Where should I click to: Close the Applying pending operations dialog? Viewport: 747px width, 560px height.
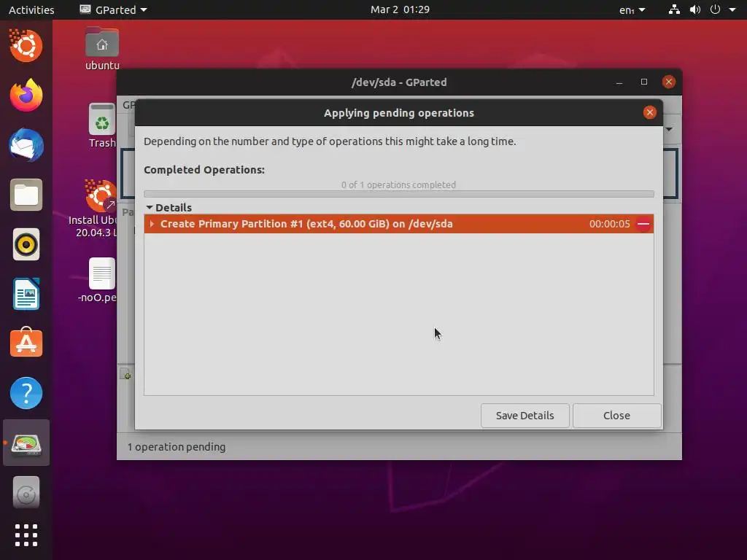(649, 112)
